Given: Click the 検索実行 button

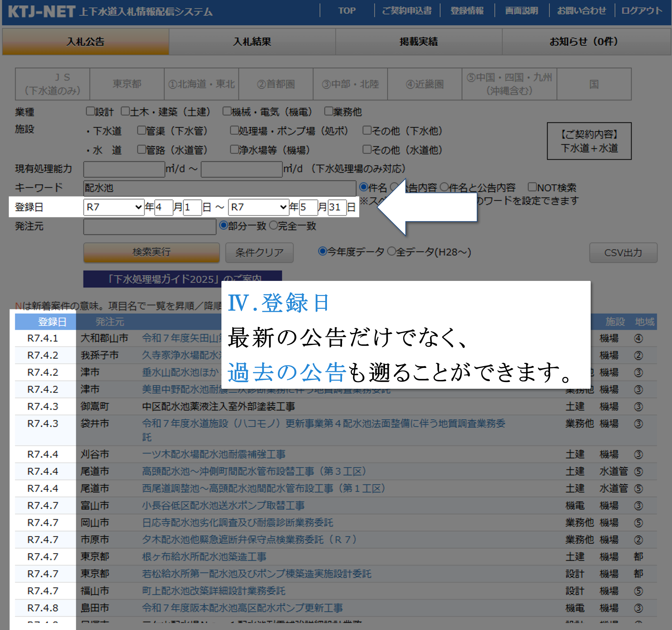Looking at the screenshot, I should coord(151,252).
